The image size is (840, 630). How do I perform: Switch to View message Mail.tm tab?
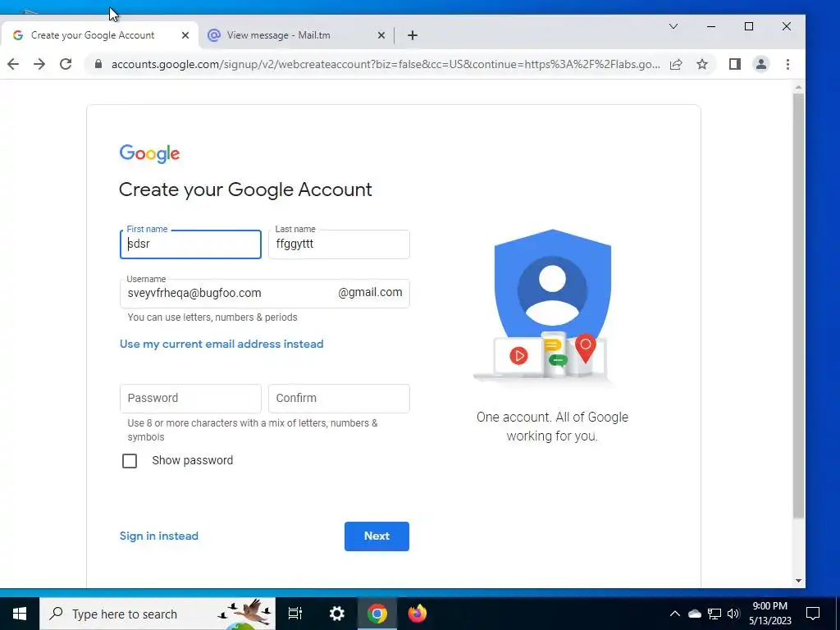(279, 35)
